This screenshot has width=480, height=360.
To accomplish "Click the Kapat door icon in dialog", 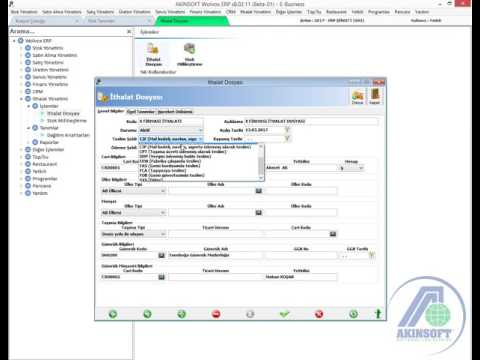I will 375,96.
